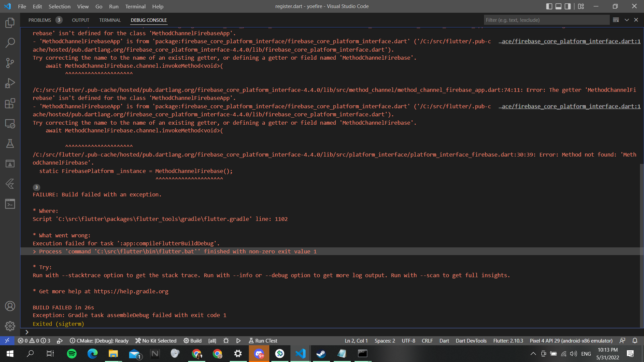Open the Help menu
Screen dimensions: 644x362
(158, 6)
